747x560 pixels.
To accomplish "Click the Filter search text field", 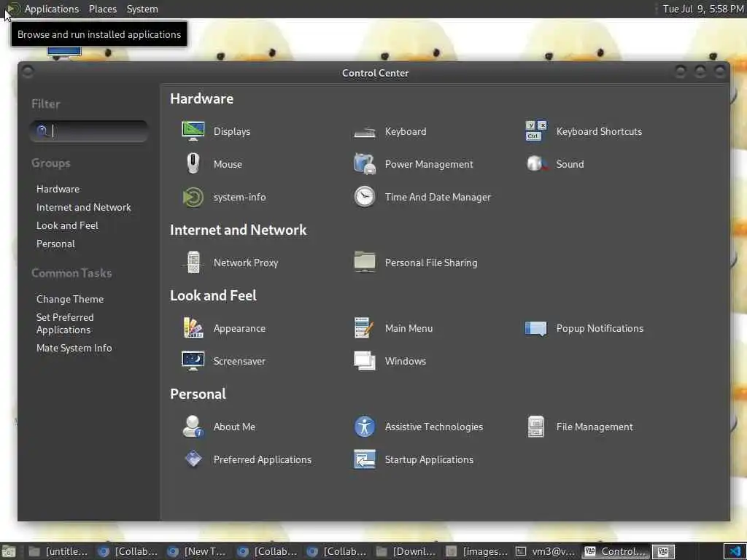I will click(x=88, y=131).
